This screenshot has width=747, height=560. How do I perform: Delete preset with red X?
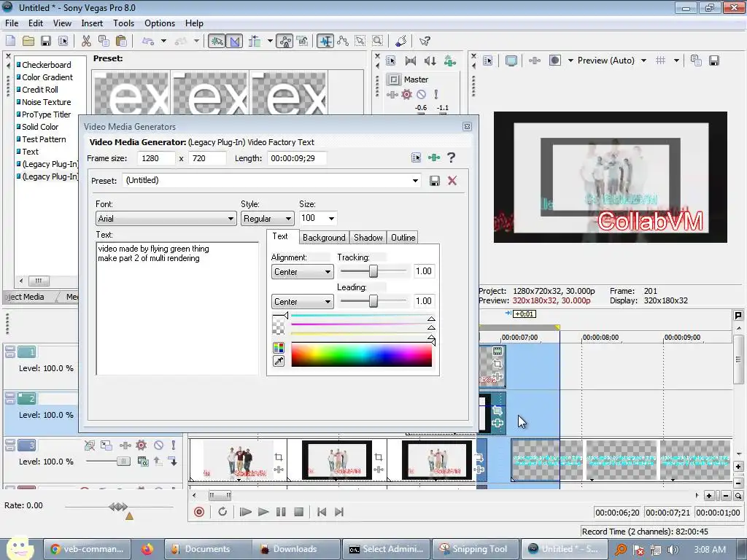[x=452, y=181]
